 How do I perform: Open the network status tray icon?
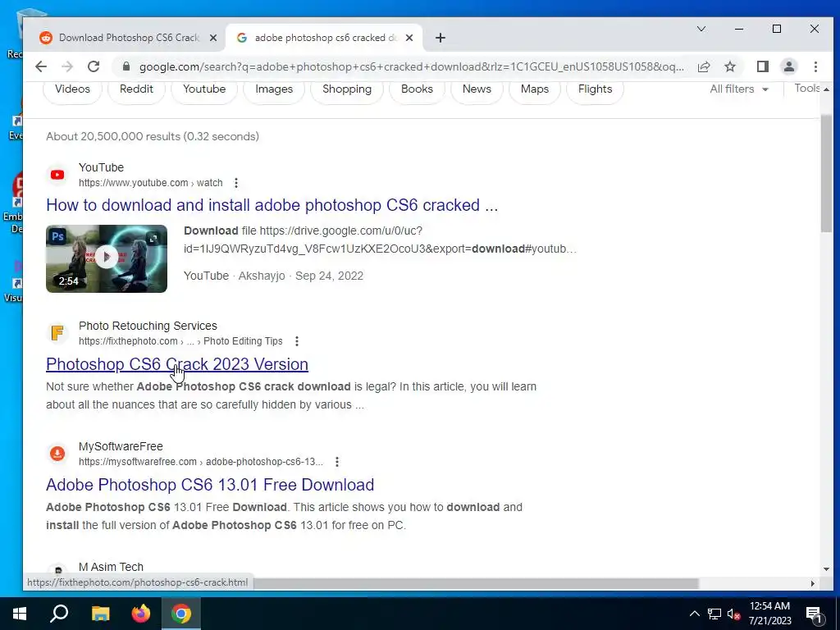click(x=714, y=614)
